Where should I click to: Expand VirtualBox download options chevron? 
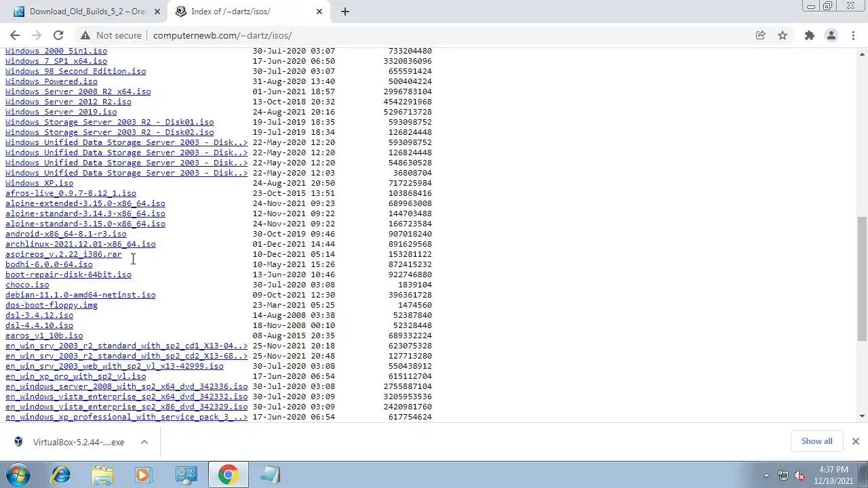tap(144, 442)
